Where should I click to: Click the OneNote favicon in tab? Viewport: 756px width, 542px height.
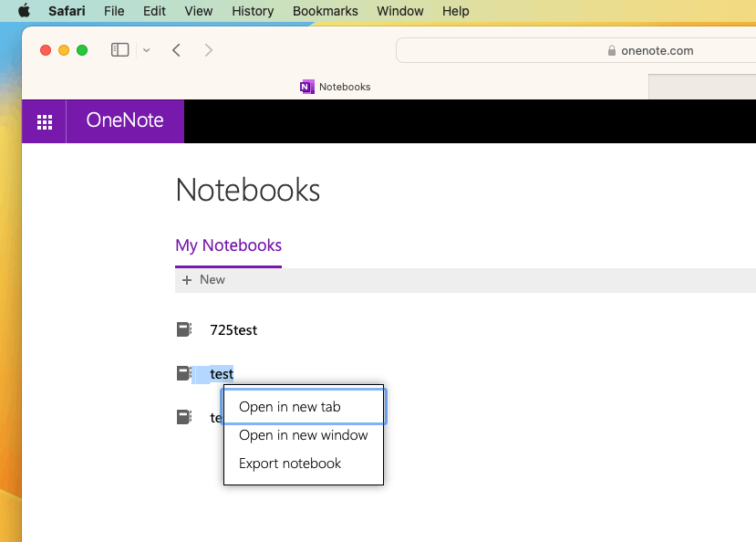click(306, 87)
